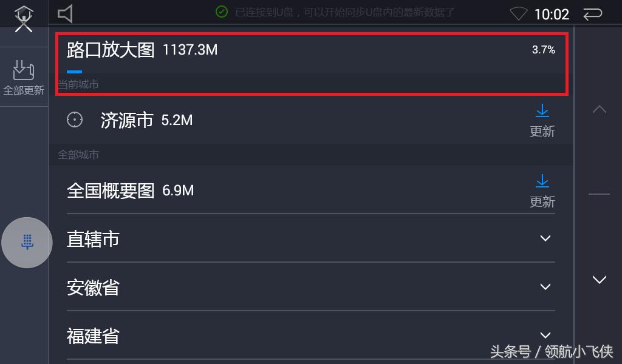Open the map home icon in top left
Screen dimensions: 622x364
click(23, 13)
